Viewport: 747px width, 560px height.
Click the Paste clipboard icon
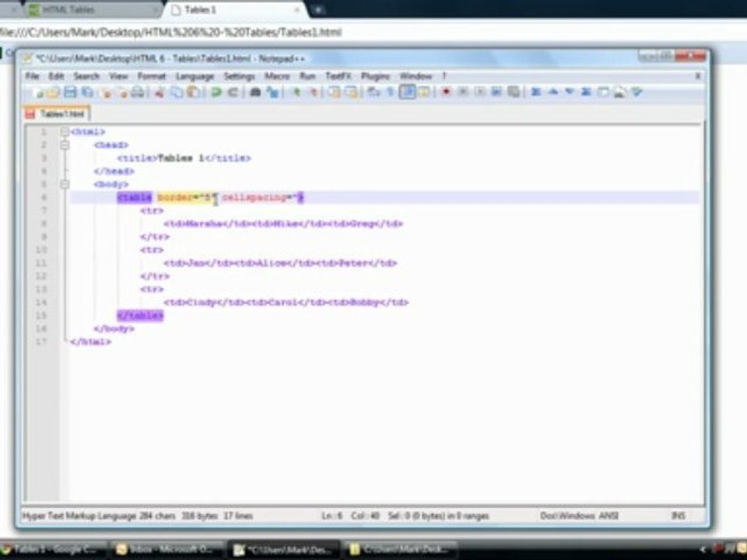[x=193, y=92]
